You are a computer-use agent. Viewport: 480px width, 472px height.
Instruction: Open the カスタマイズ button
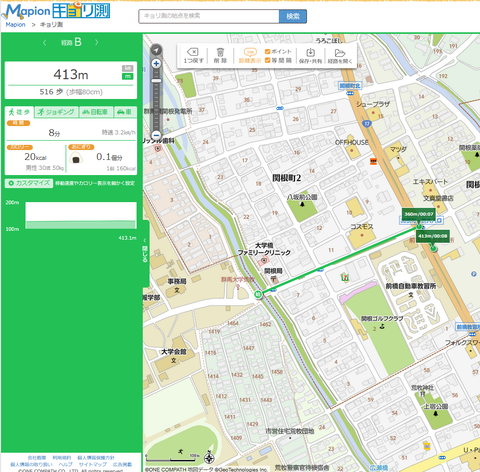coord(29,183)
